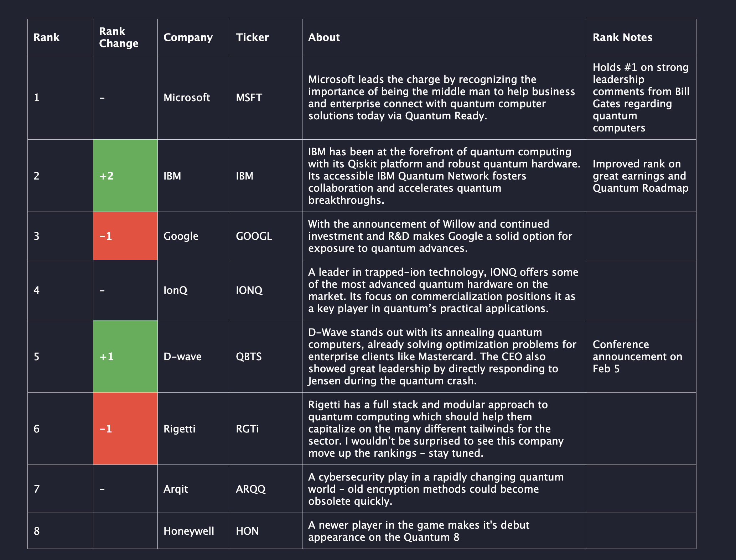Select the MSFT ticker cell
Viewport: 736px width, 560px height.
[249, 97]
